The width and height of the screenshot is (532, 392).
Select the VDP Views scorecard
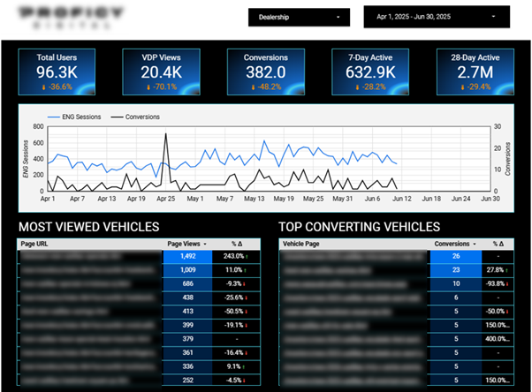pos(163,70)
